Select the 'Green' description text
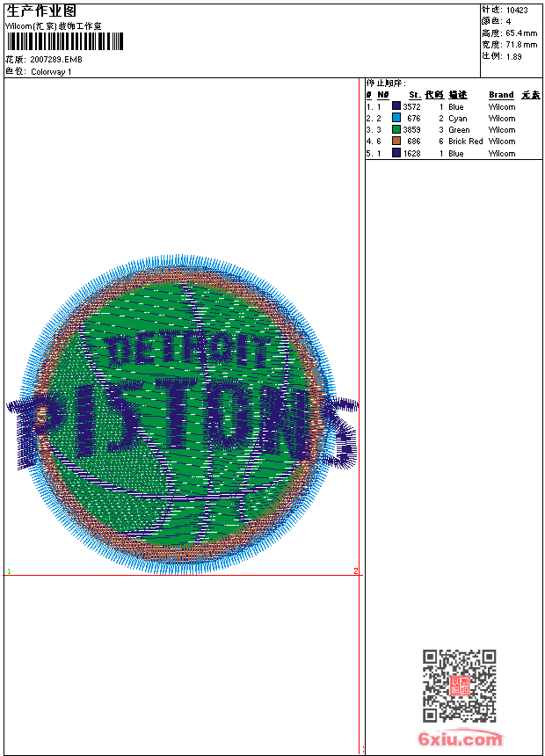This screenshot has height=756, width=545. [459, 130]
